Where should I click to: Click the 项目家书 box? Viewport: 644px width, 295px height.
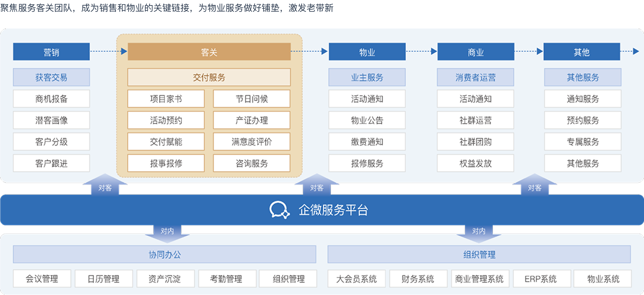166,99
